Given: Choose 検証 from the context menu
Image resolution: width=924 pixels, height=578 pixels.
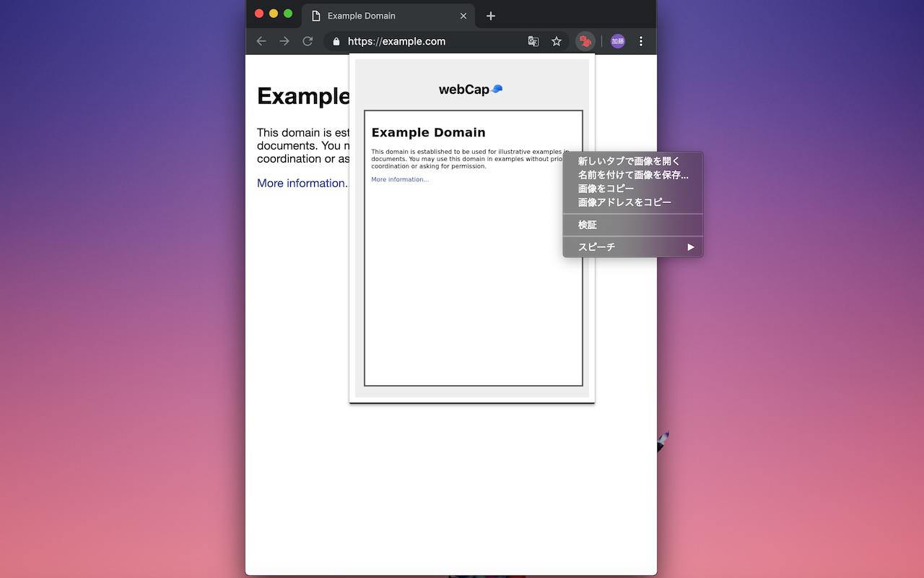Looking at the screenshot, I should click(x=632, y=225).
